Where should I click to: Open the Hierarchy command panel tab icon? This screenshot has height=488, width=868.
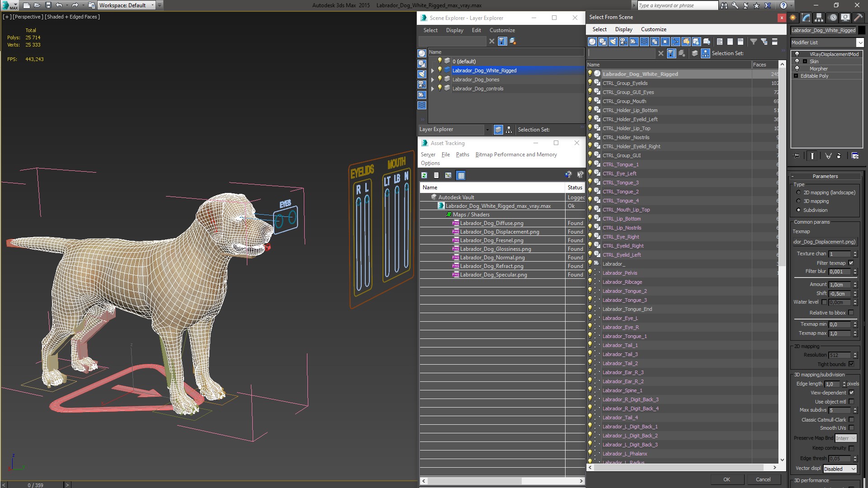click(x=819, y=18)
